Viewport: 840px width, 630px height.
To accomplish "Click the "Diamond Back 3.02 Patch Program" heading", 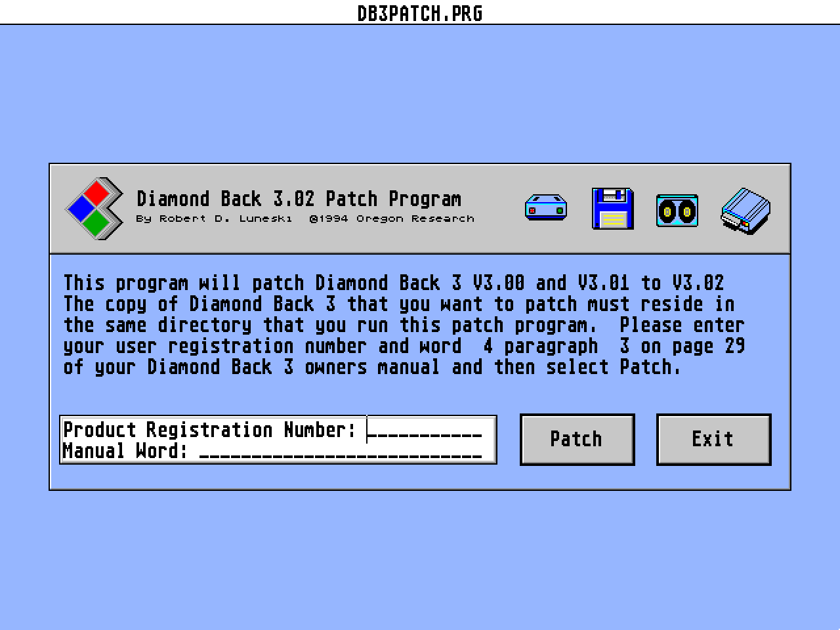I will [299, 198].
